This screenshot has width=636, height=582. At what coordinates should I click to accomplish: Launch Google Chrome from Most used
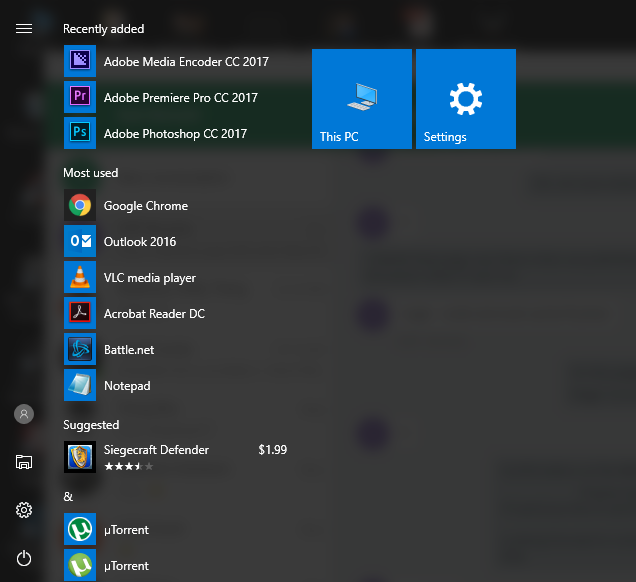coord(145,206)
